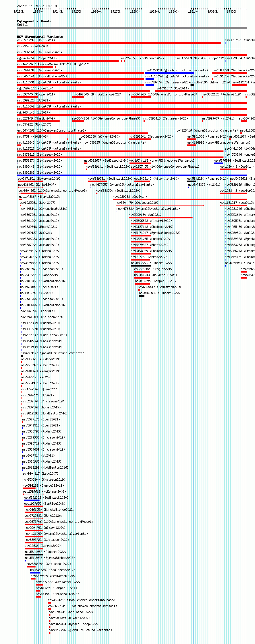Open dgv9639n54 (Cooper2011) variant
Image resolution: width=255 pixels, height=644 pixels.
tap(37, 58)
